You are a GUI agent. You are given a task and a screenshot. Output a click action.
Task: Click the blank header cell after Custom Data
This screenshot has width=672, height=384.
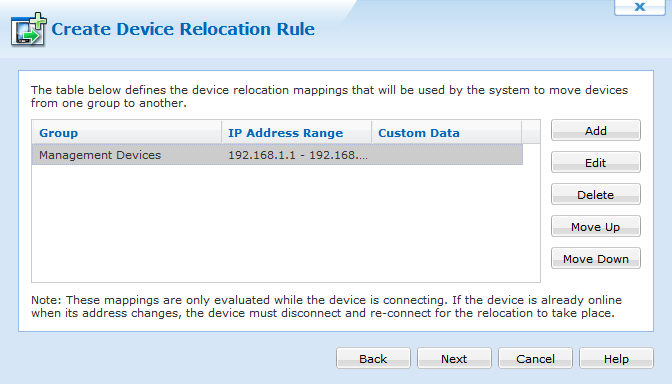(531, 133)
